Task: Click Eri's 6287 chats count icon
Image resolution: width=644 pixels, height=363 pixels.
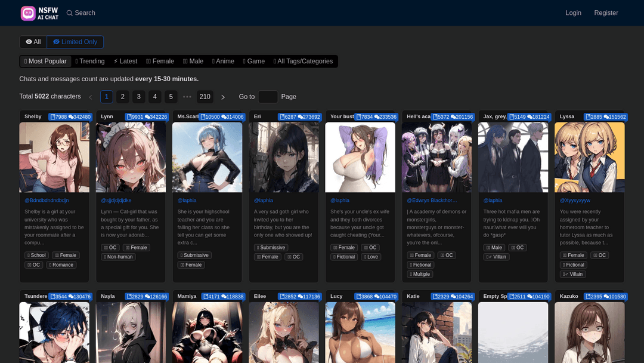Action: (x=283, y=117)
